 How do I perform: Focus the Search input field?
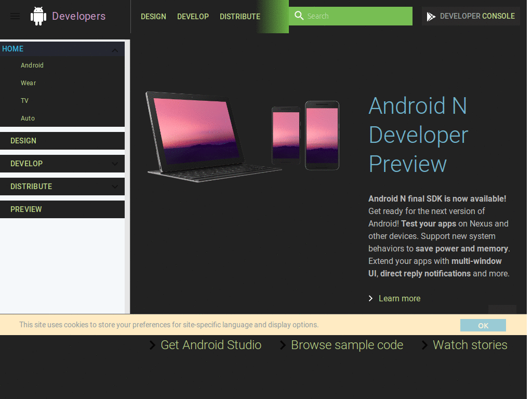(x=351, y=16)
